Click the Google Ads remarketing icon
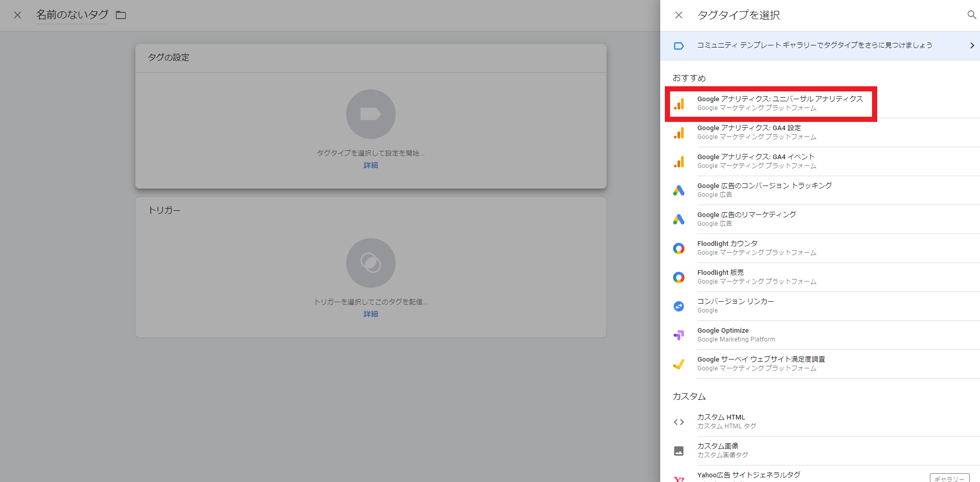Image resolution: width=980 pixels, height=482 pixels. pyautogui.click(x=679, y=220)
